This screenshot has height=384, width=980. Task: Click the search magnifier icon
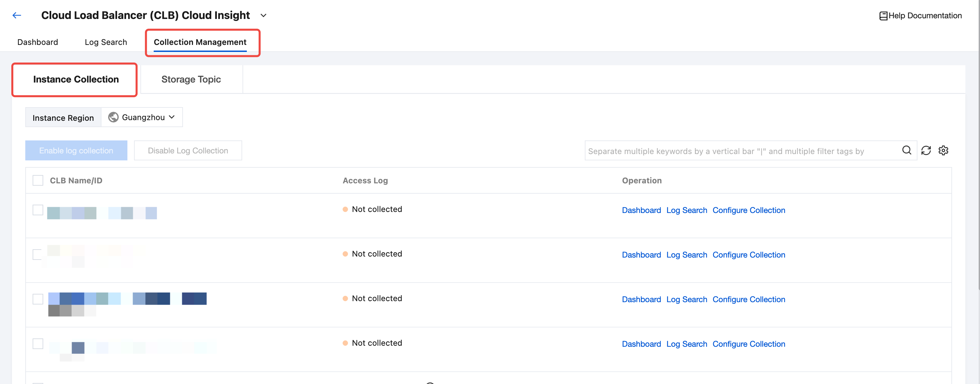[906, 150]
